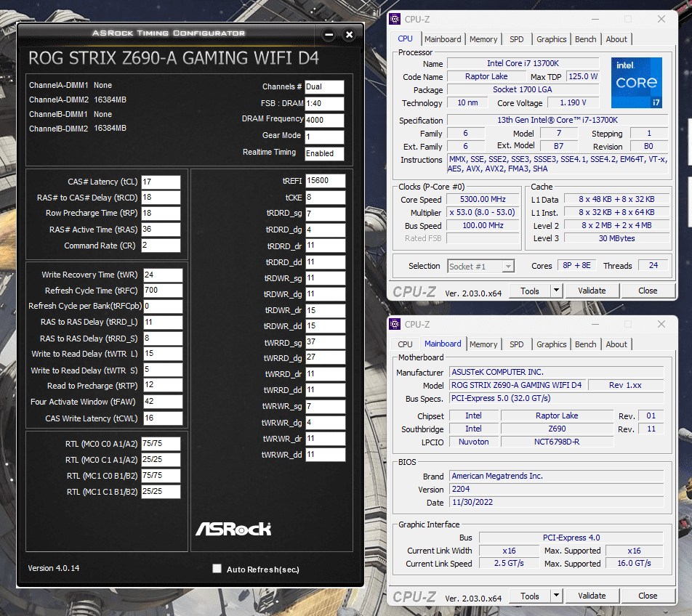This screenshot has width=692, height=616.
Task: Click the 'Intel Core i7 13700K' name value
Action: (x=523, y=63)
